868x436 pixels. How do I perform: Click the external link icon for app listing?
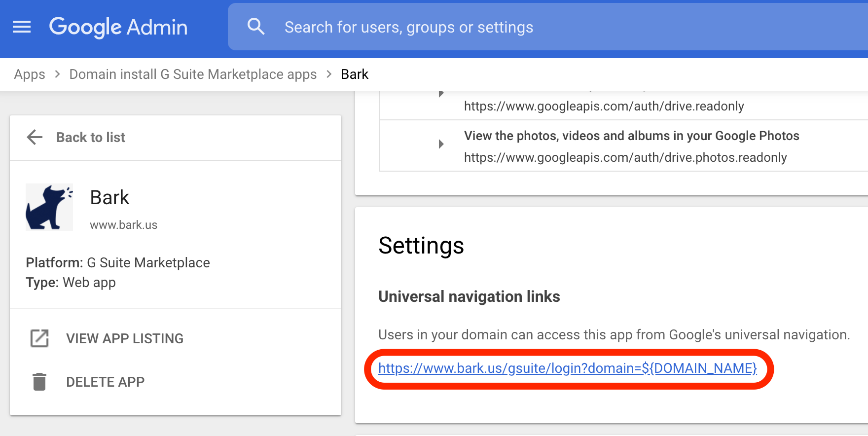click(x=39, y=338)
